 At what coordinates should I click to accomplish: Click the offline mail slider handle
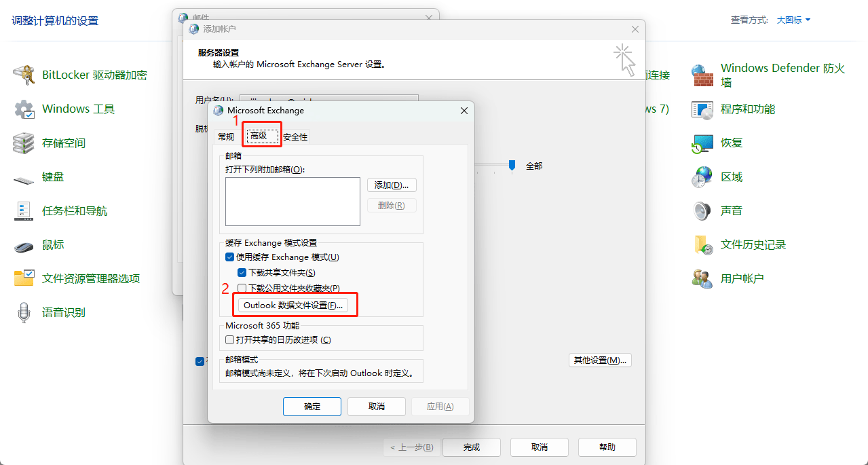[x=512, y=165]
